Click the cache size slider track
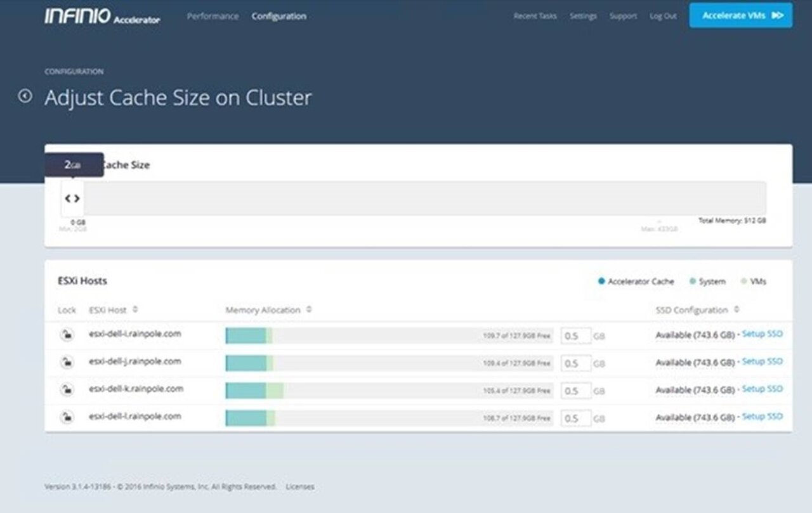Viewport: 812px width, 513px height. [x=414, y=198]
